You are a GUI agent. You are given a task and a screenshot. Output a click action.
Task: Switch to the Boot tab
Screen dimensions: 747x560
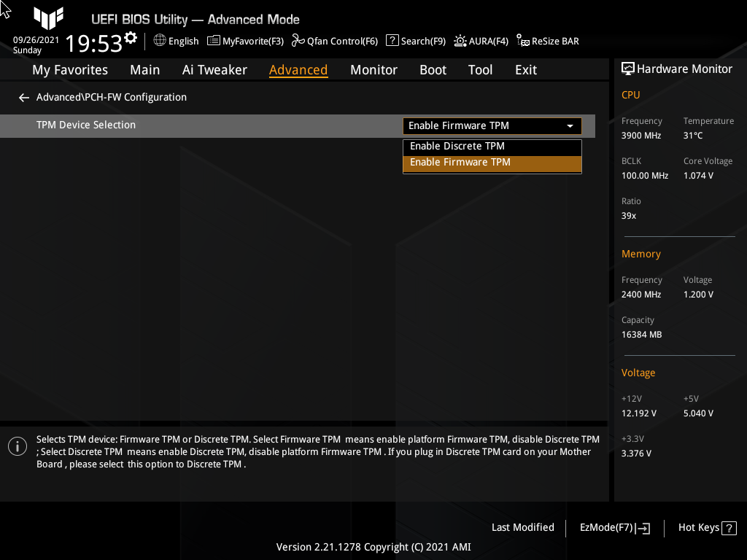pyautogui.click(x=433, y=69)
